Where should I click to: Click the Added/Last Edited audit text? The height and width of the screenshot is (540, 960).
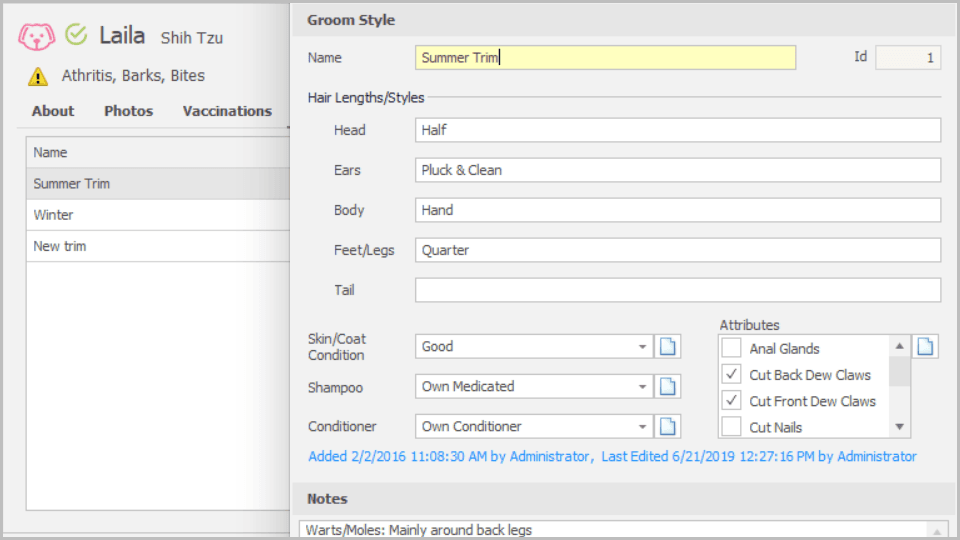tap(612, 457)
